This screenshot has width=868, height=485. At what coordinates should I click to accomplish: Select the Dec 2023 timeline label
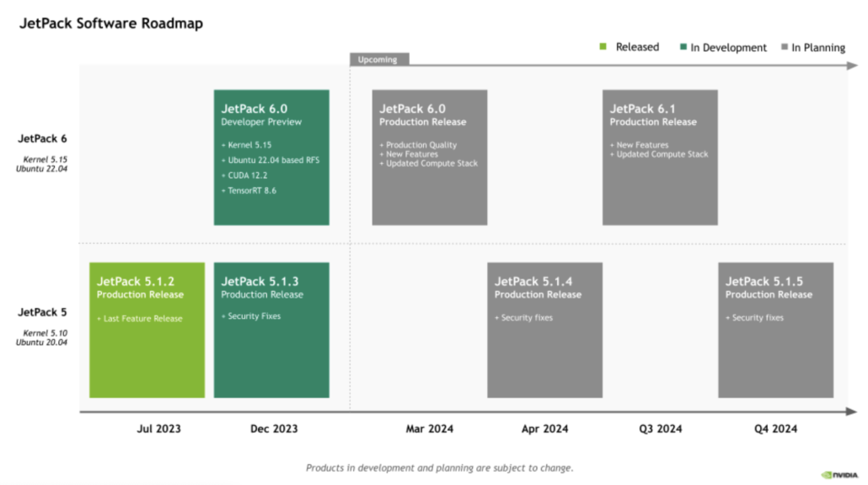pos(274,429)
